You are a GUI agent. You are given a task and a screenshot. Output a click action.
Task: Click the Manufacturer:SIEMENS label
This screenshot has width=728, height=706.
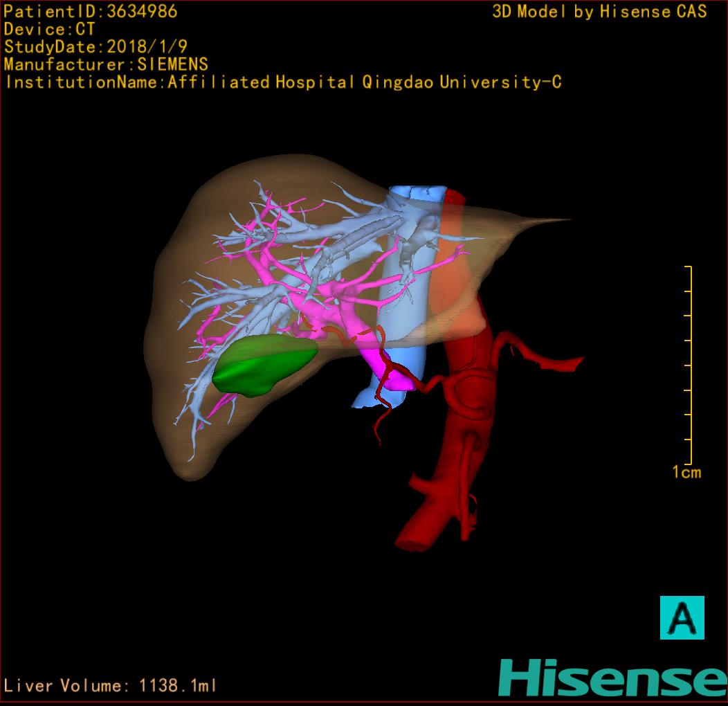coord(106,64)
